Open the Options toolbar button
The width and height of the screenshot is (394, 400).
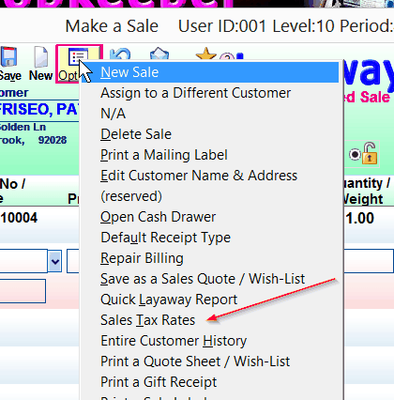point(79,64)
